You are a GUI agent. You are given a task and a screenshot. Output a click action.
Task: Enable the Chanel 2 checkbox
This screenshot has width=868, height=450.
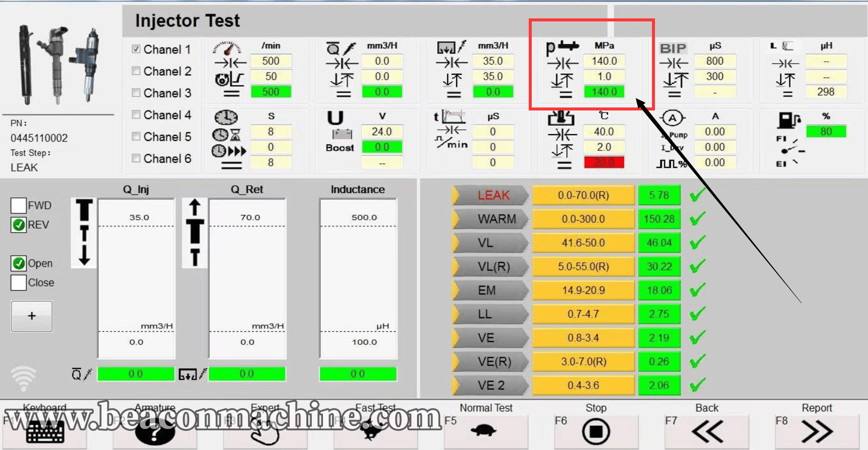tap(136, 71)
